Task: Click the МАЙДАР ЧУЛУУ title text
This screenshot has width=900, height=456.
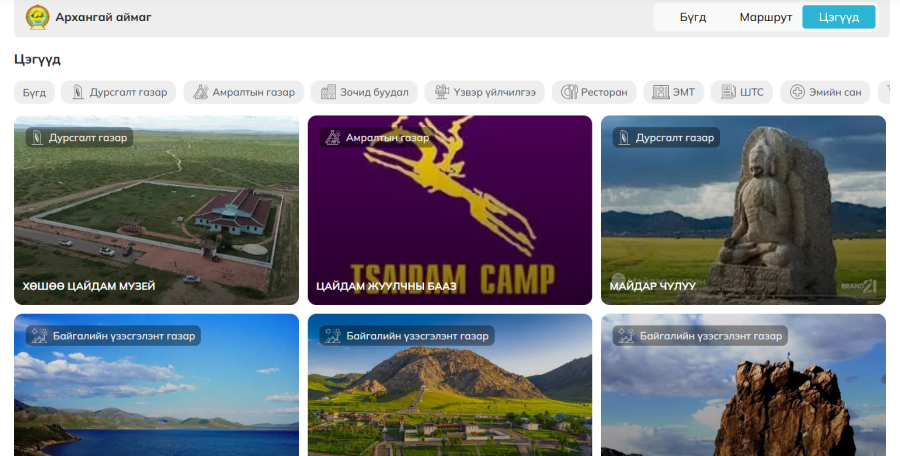Action: (653, 286)
